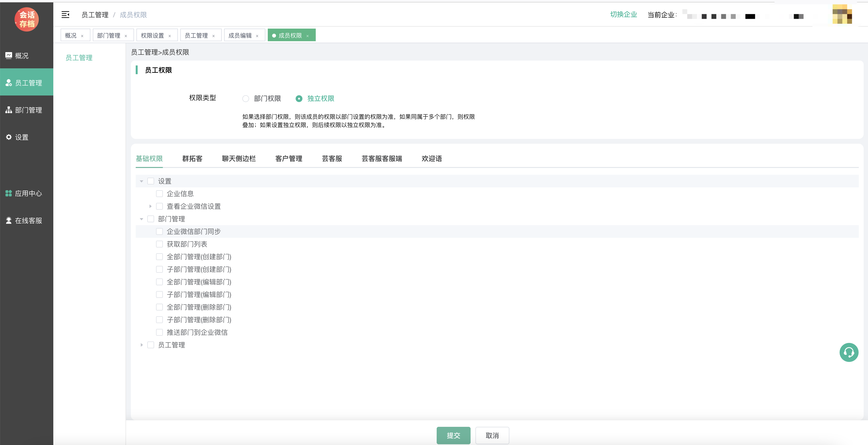This screenshot has height=445, width=868.
Task: Close the 权限设置 page tab
Action: (169, 36)
